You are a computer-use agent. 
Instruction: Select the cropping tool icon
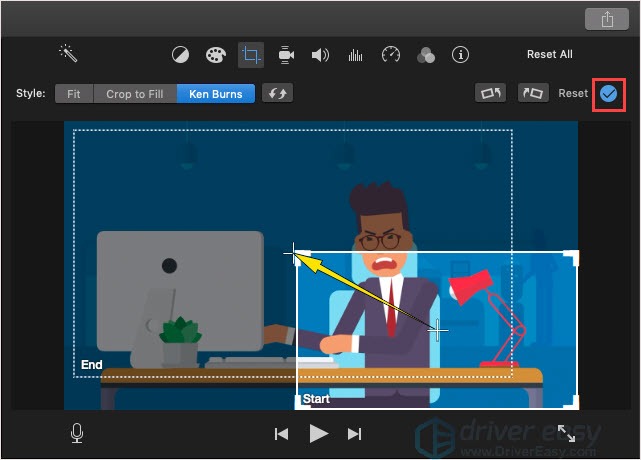(x=251, y=55)
